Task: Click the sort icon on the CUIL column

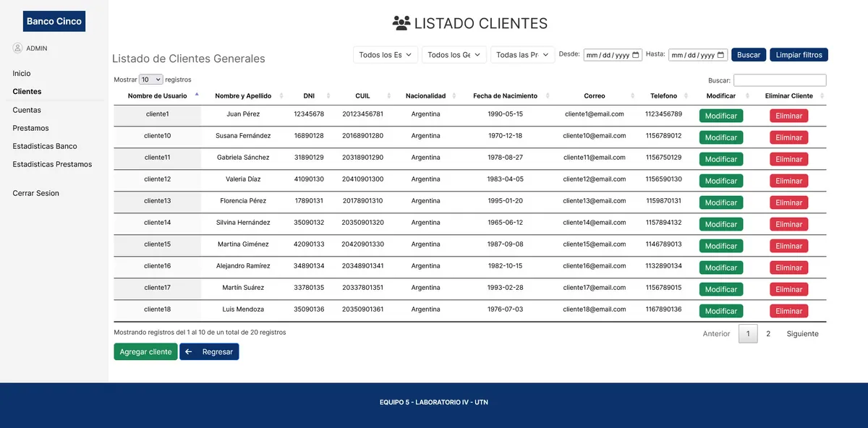Action: [387, 95]
